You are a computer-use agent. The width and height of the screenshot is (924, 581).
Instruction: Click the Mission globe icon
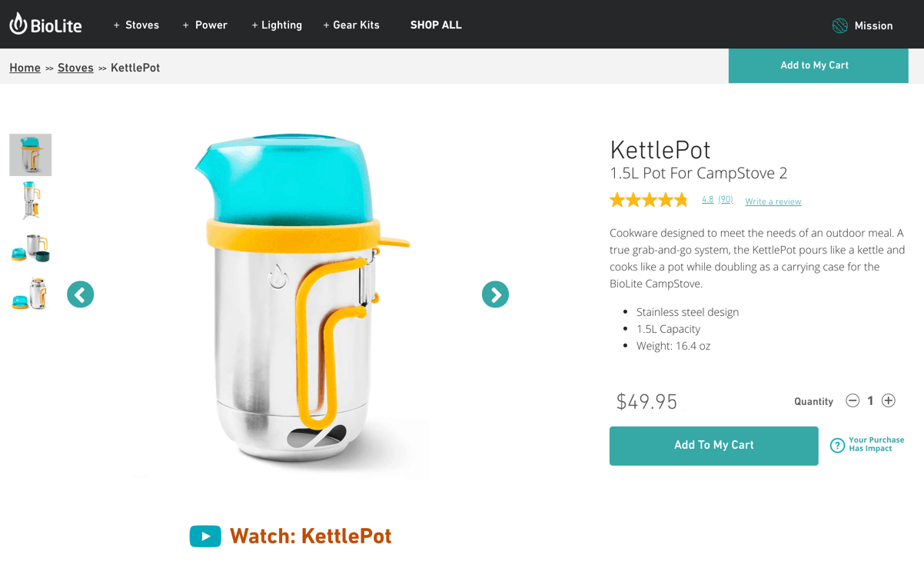click(x=840, y=25)
